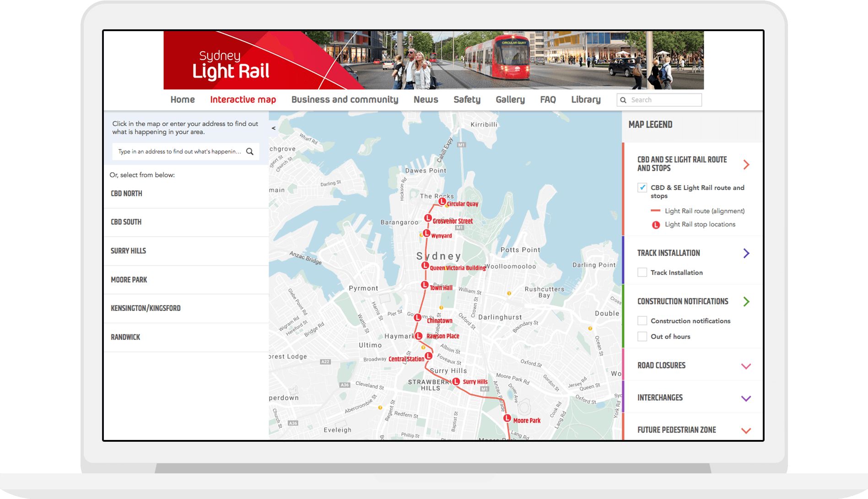This screenshot has height=499, width=868.
Task: Go to the Gallery page
Action: click(510, 100)
